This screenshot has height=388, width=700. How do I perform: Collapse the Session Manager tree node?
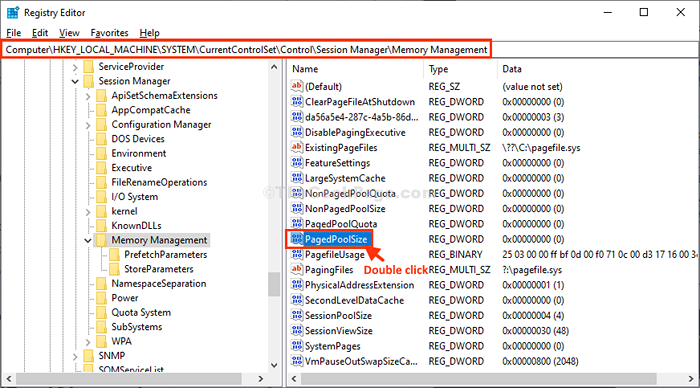(x=75, y=81)
